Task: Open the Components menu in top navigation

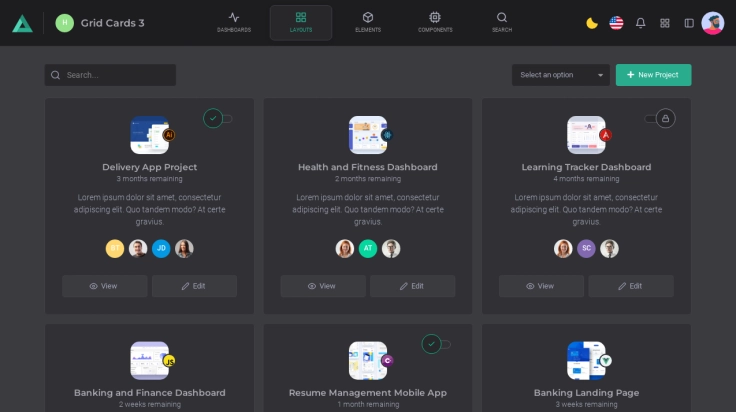Action: click(435, 23)
